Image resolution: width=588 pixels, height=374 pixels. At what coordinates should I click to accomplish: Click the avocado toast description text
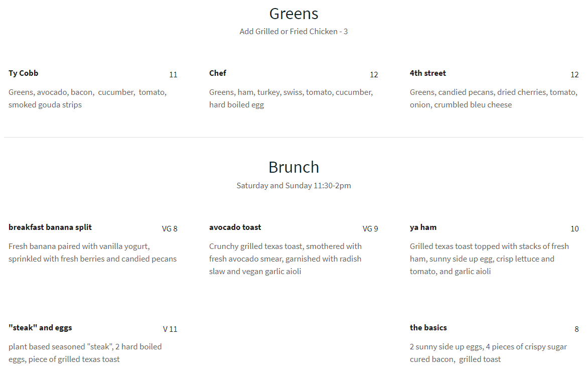click(x=285, y=259)
